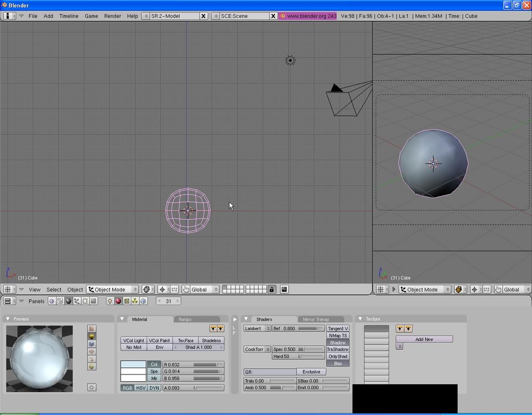This screenshot has height=415, width=532.
Task: Open Object Mode dropdown in right viewport
Action: point(425,289)
